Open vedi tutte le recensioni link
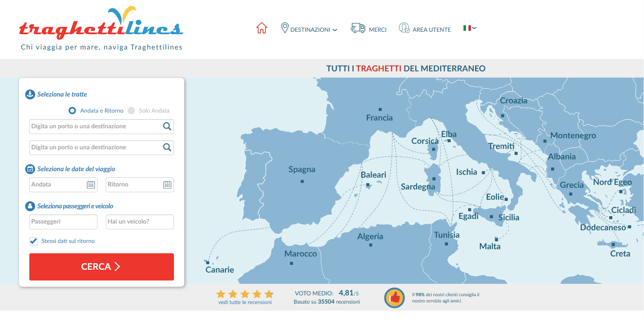This screenshot has height=323, width=644. 245,302
